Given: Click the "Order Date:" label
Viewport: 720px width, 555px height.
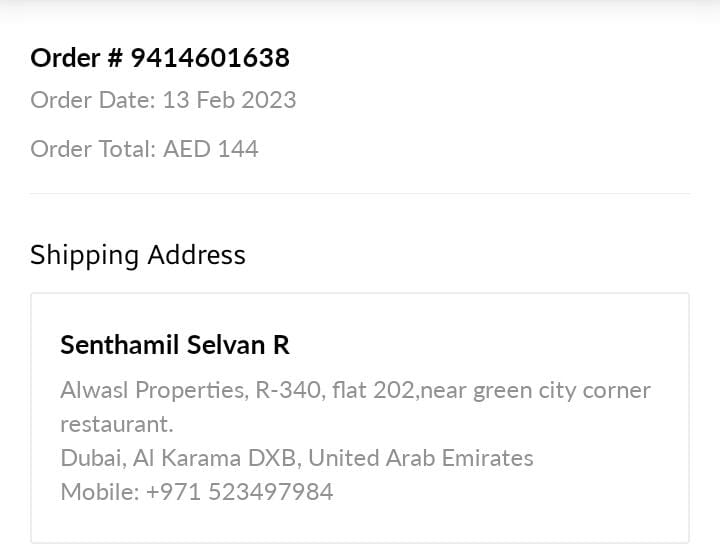Looking at the screenshot, I should tap(92, 100).
